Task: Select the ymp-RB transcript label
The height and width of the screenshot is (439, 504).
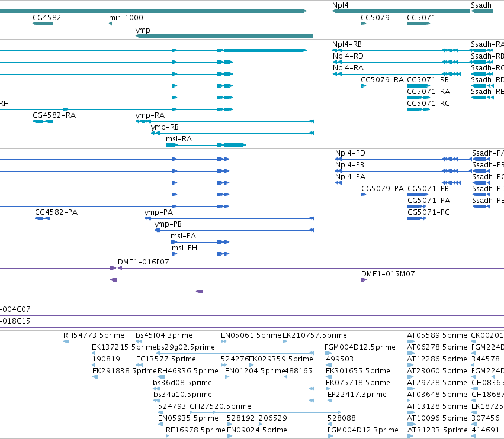Action: 165,127
